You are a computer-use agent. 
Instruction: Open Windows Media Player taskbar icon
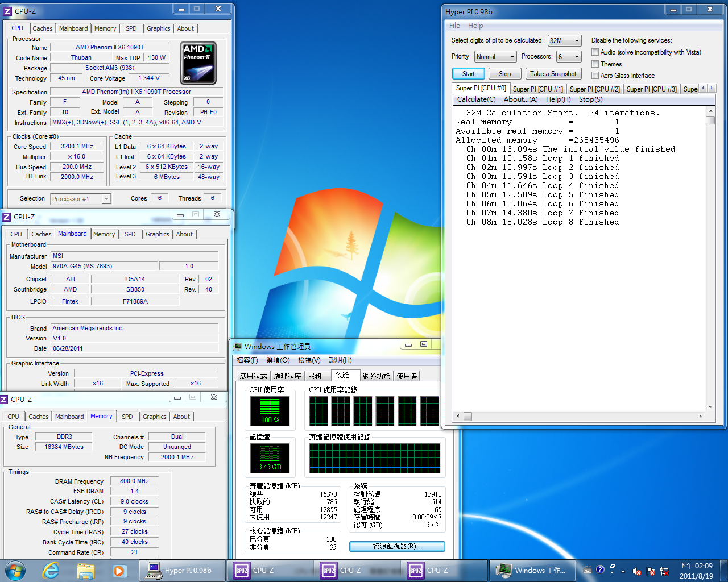(x=119, y=571)
